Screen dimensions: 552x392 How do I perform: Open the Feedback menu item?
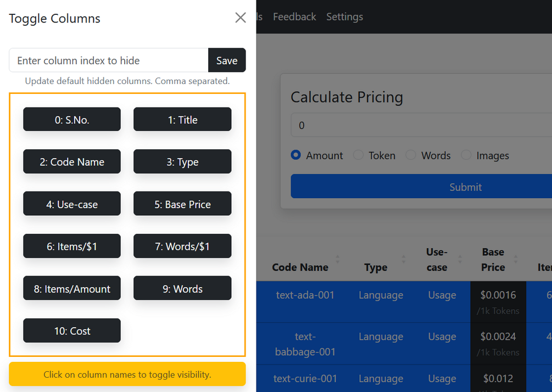[x=294, y=17]
